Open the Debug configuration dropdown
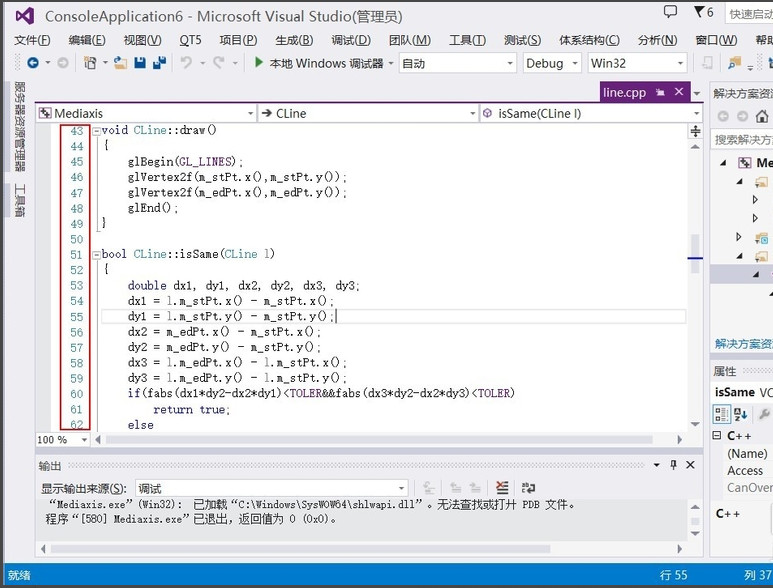The image size is (773, 588). click(x=551, y=63)
